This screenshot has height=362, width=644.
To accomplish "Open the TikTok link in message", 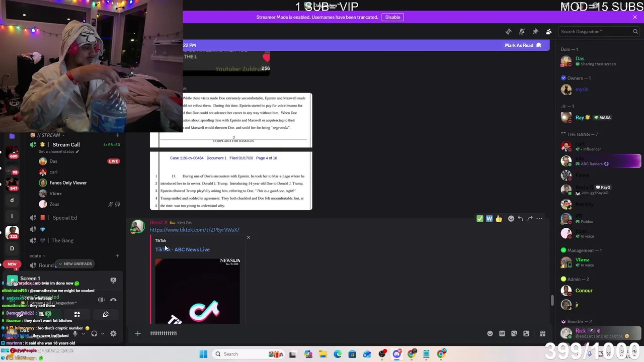I will click(194, 230).
